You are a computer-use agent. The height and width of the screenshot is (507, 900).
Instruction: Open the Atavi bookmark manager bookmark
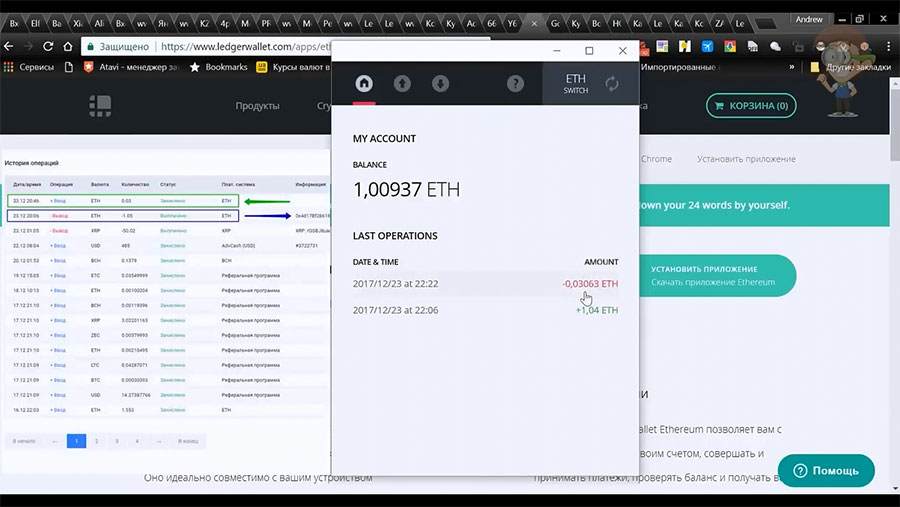[x=133, y=67]
